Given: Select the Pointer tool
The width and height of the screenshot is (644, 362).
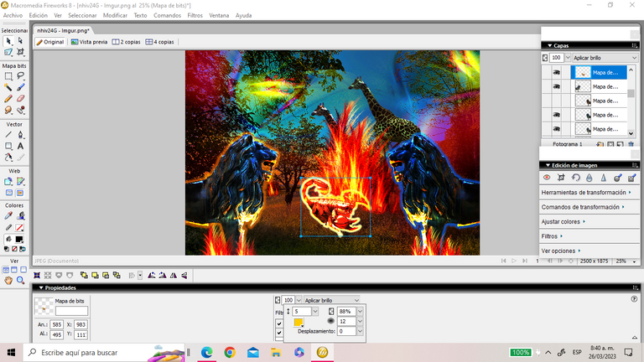Looking at the screenshot, I should click(8, 41).
